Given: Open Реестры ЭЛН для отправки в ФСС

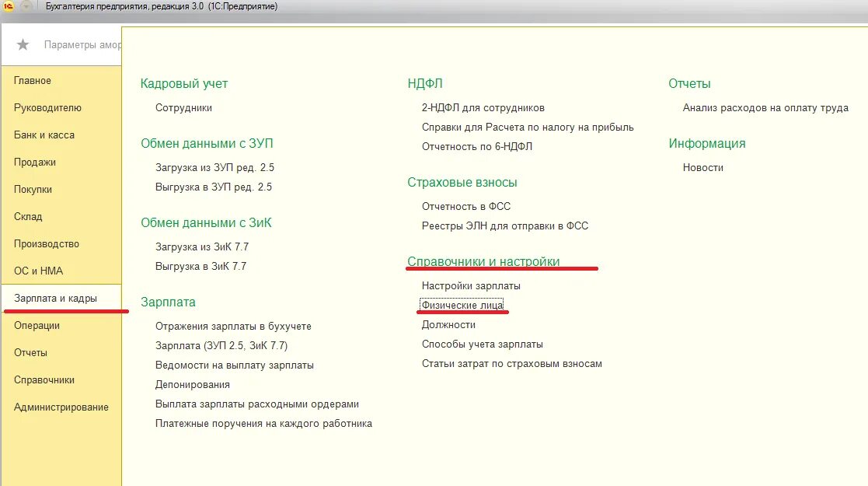Looking at the screenshot, I should tap(505, 226).
